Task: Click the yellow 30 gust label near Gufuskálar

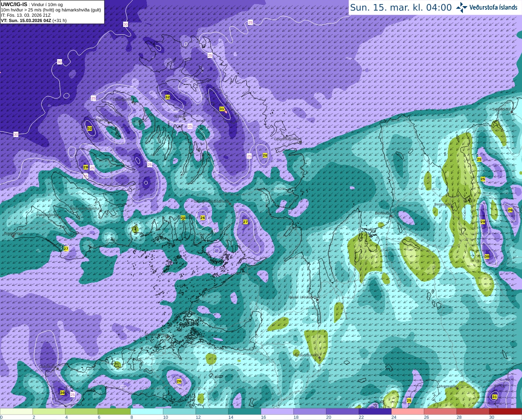Action: pyautogui.click(x=62, y=393)
